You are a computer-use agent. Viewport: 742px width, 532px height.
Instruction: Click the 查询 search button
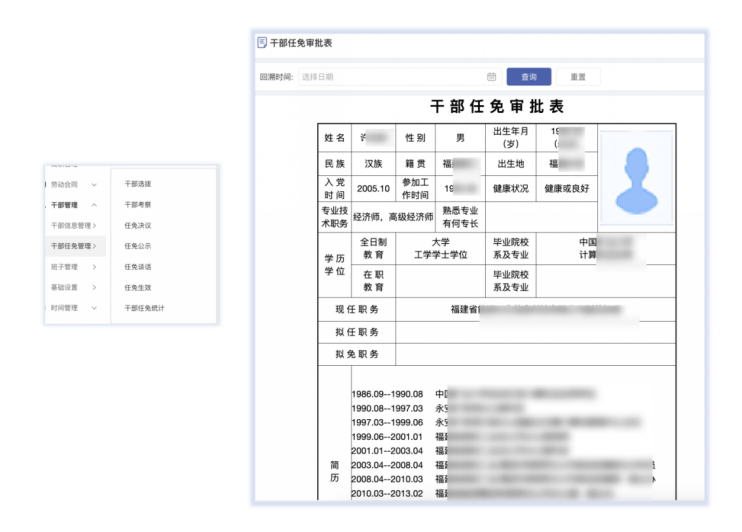tap(529, 76)
